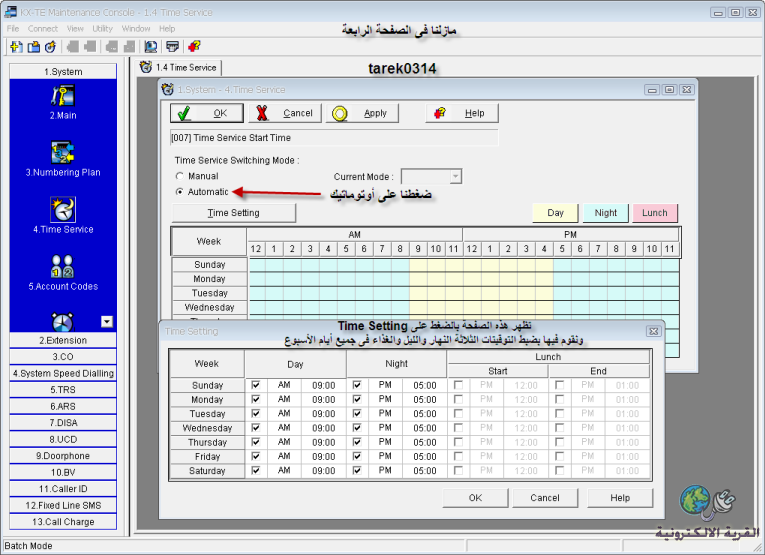Select the Manual switching mode radio button
Viewport: 765px width, 555px height.
[180, 176]
